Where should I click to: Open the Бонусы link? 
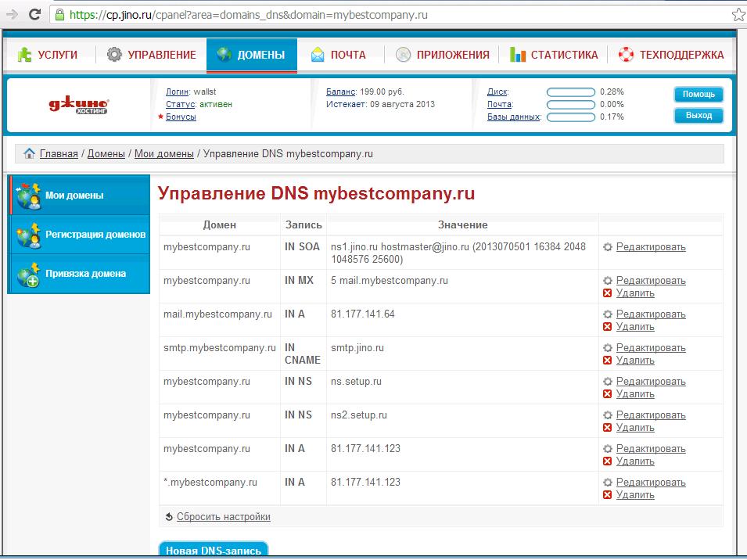tap(181, 117)
